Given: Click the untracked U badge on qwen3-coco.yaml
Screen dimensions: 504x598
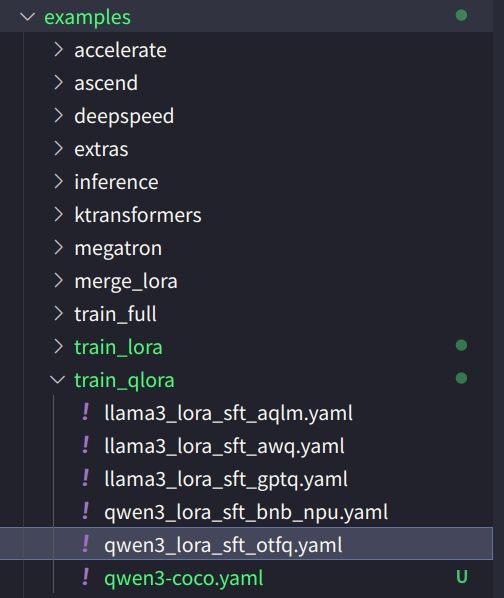Looking at the screenshot, I should 462,577.
